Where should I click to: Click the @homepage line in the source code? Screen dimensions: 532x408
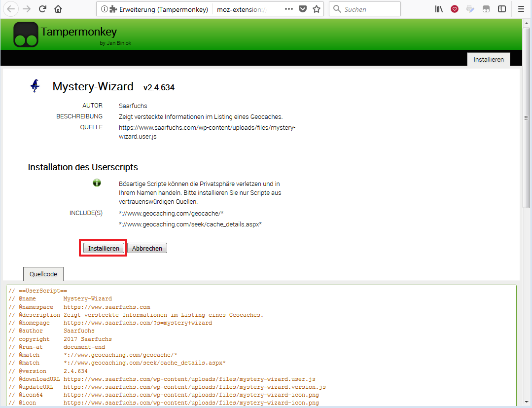pos(110,323)
